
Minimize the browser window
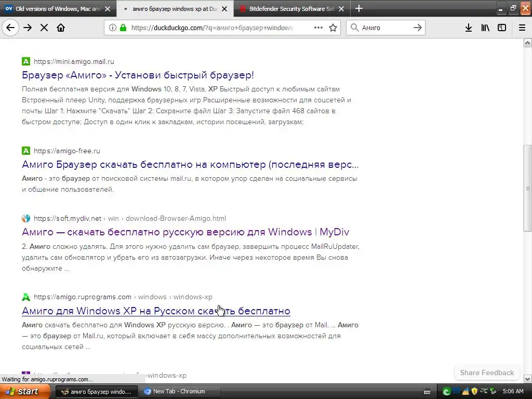click(500, 9)
